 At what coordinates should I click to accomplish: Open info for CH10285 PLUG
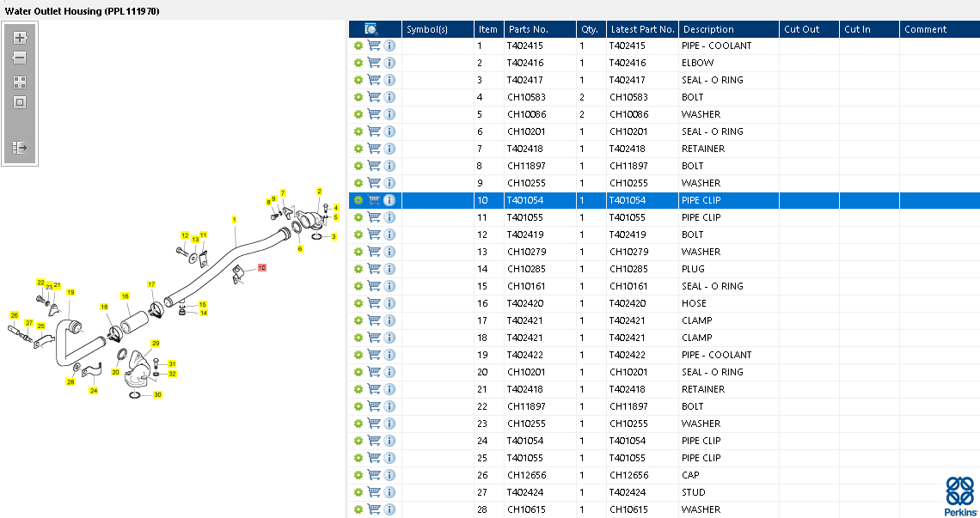389,269
